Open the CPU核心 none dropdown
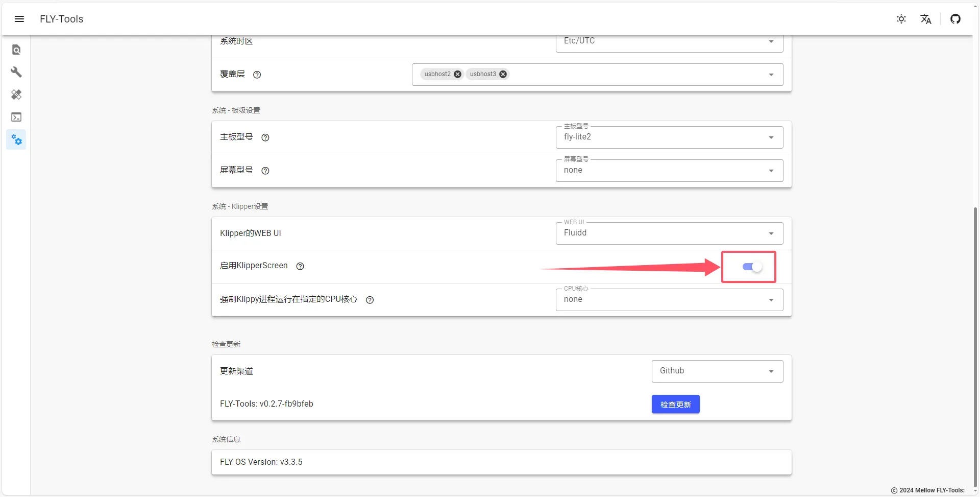 tap(669, 300)
